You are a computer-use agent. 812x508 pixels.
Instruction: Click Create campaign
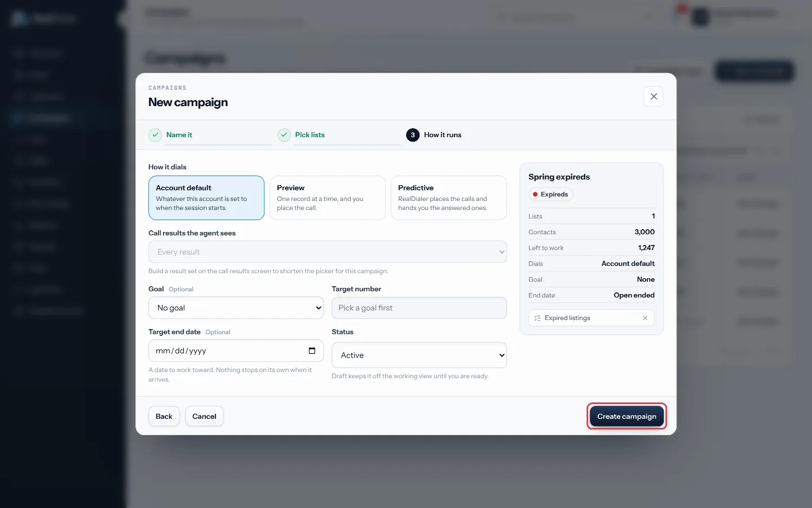(626, 417)
